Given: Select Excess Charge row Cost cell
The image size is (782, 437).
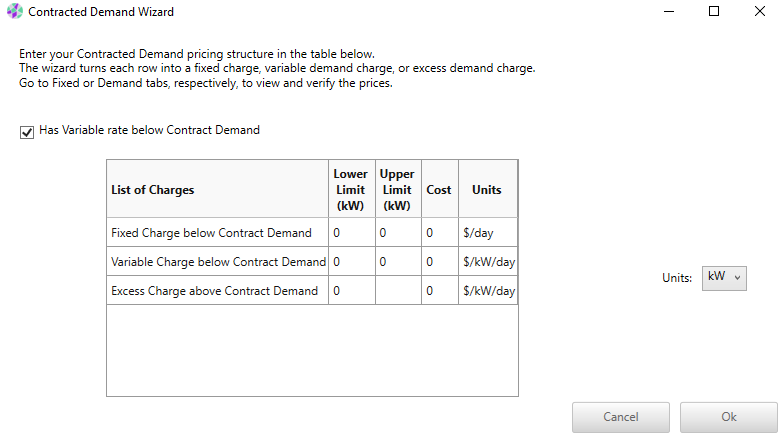Looking at the screenshot, I should [440, 291].
